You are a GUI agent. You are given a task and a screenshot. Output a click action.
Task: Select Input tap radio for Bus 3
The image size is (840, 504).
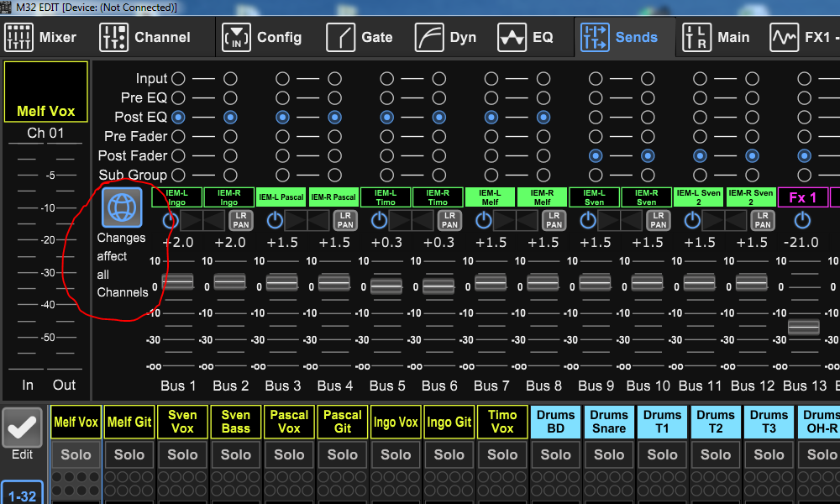coord(282,78)
